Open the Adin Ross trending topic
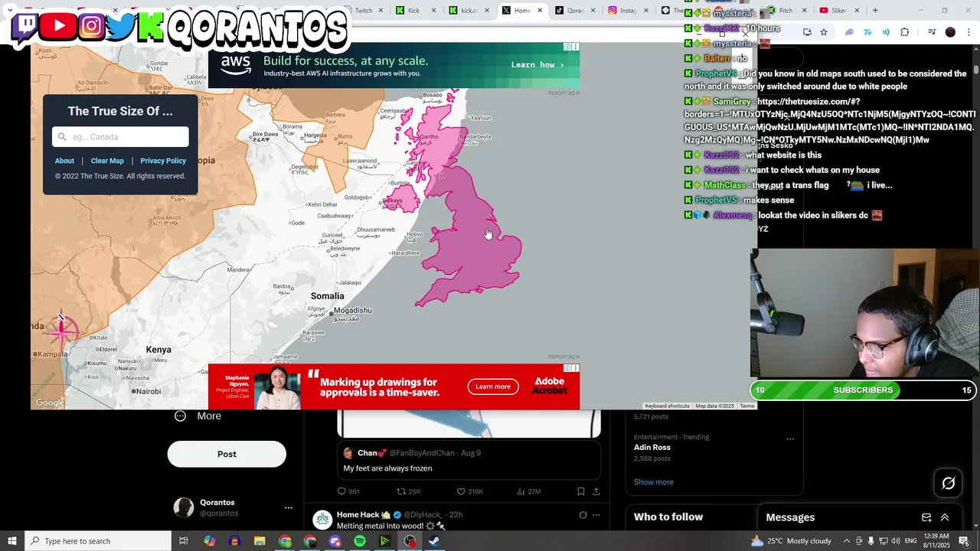 click(x=652, y=447)
